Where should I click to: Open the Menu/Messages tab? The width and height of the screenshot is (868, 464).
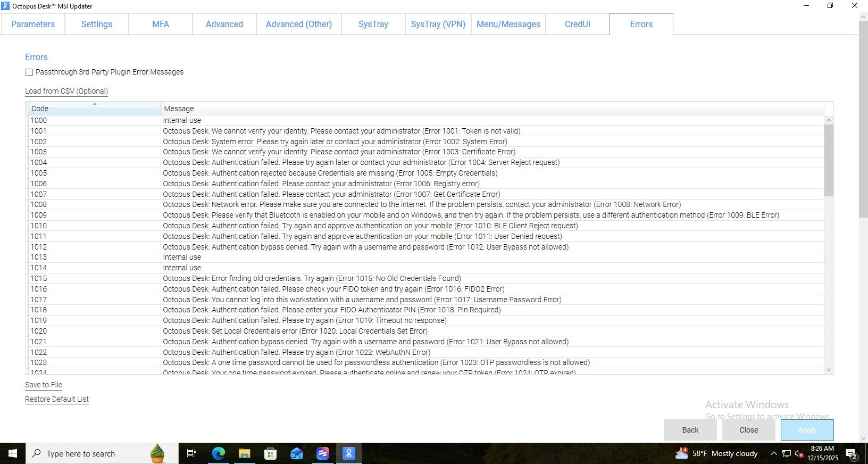tap(508, 24)
